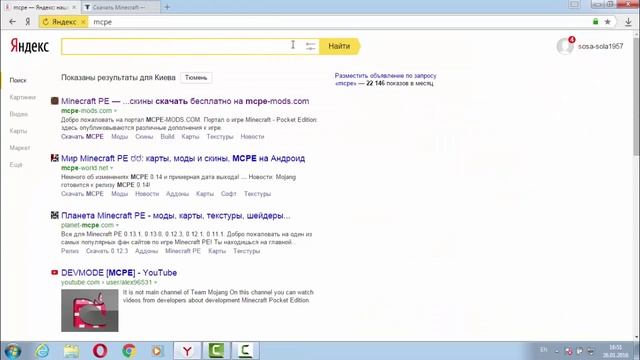The width and height of the screenshot is (640, 360).
Task: Select the Картинки sidebar item
Action: pyautogui.click(x=22, y=97)
